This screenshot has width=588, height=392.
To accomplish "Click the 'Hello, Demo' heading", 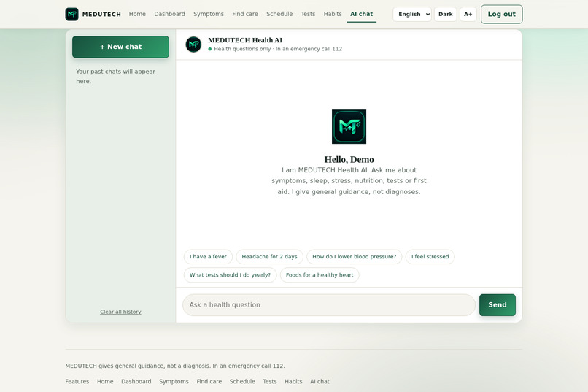I will 349,159.
